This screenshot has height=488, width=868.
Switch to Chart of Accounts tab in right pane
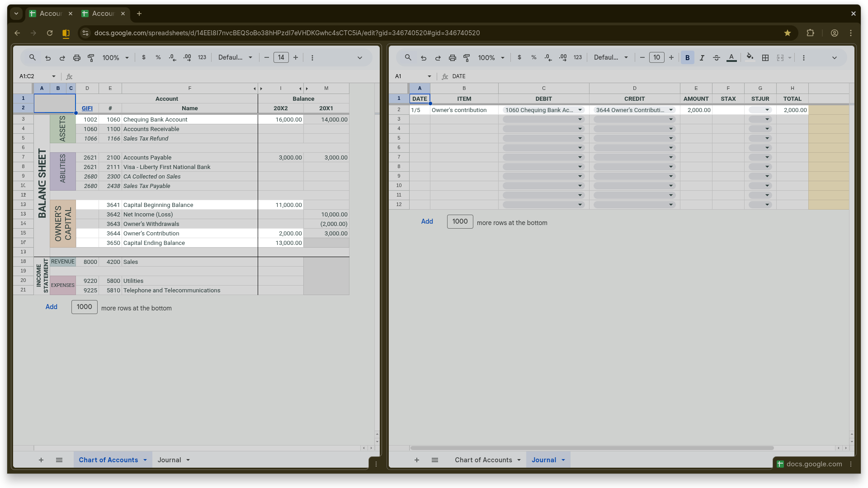click(483, 460)
